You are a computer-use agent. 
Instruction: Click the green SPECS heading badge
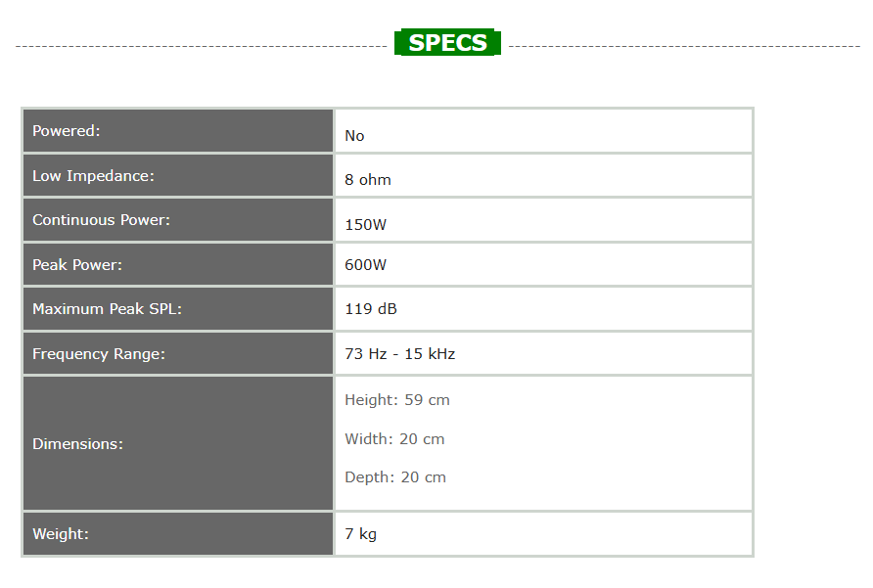coord(447,43)
